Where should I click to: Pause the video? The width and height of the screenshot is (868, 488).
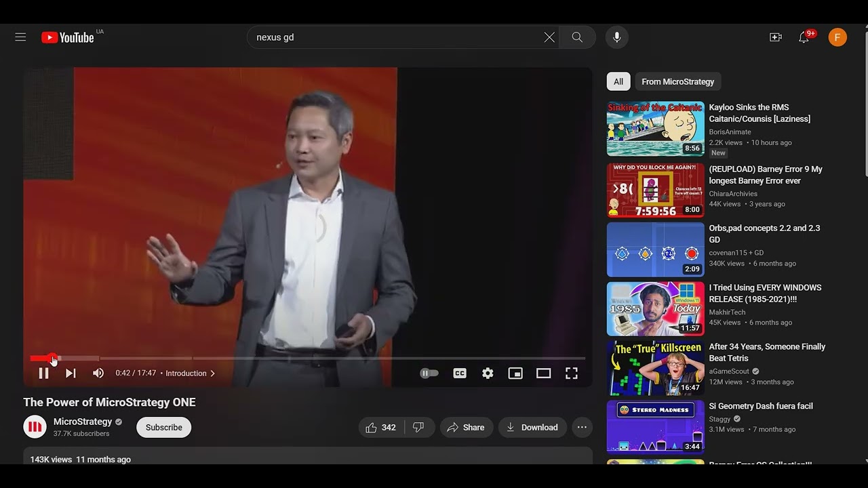(43, 373)
